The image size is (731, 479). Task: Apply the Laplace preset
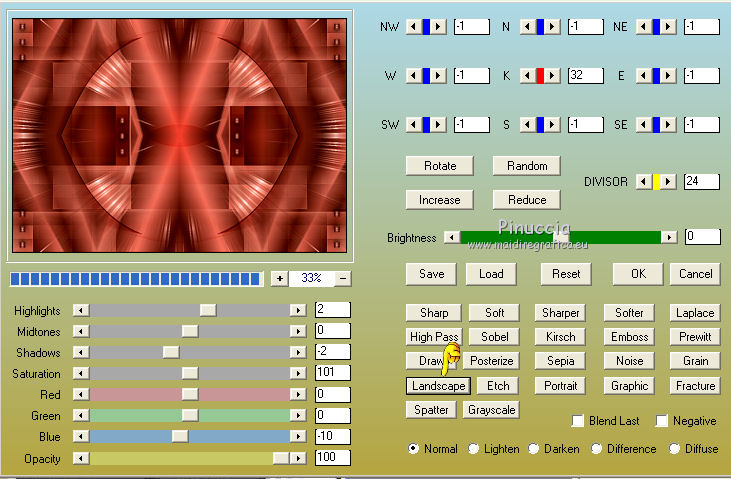coord(695,313)
